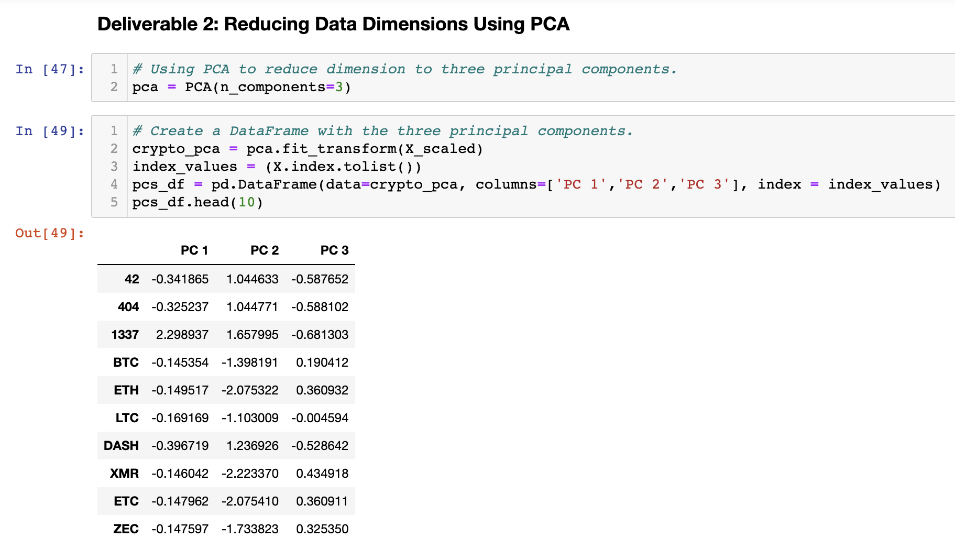Click the value 0.434918 in XMR row
The width and height of the screenshot is (955, 560).
(322, 474)
